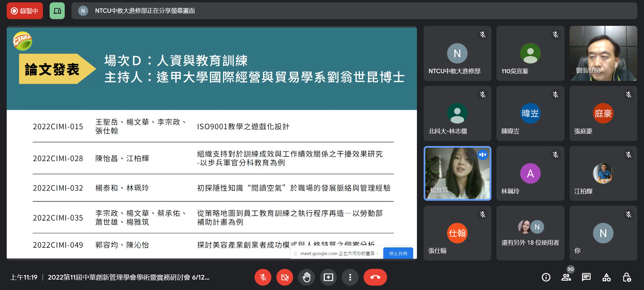Click the 停止共用 stop sharing button
The height and width of the screenshot is (290, 644).
coord(398,253)
